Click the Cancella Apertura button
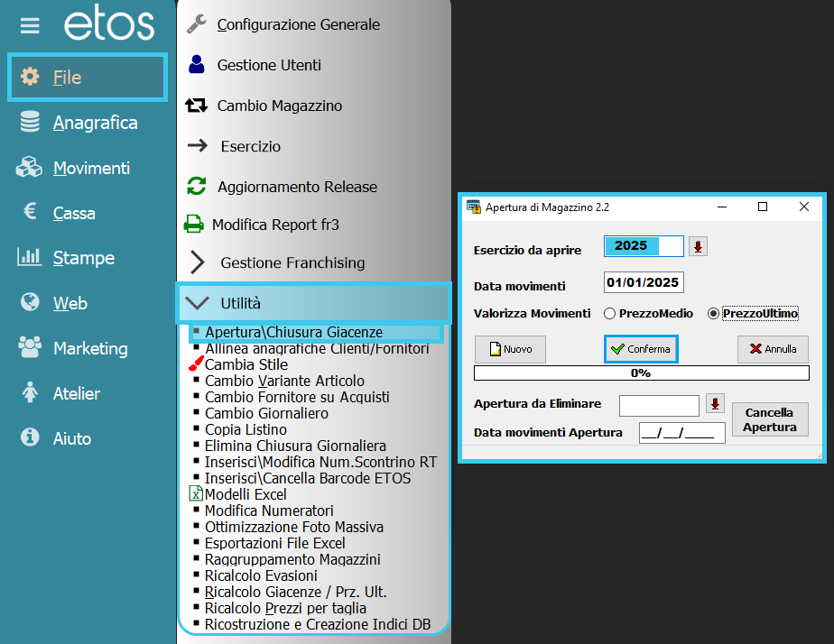This screenshot has height=644, width=834. 769,420
